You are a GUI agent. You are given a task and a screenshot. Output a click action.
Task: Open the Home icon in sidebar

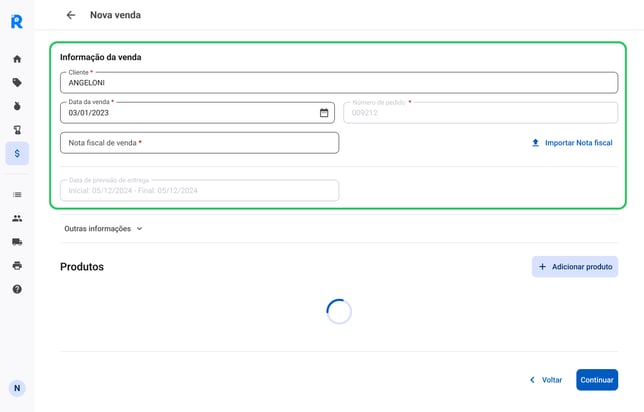click(x=17, y=59)
